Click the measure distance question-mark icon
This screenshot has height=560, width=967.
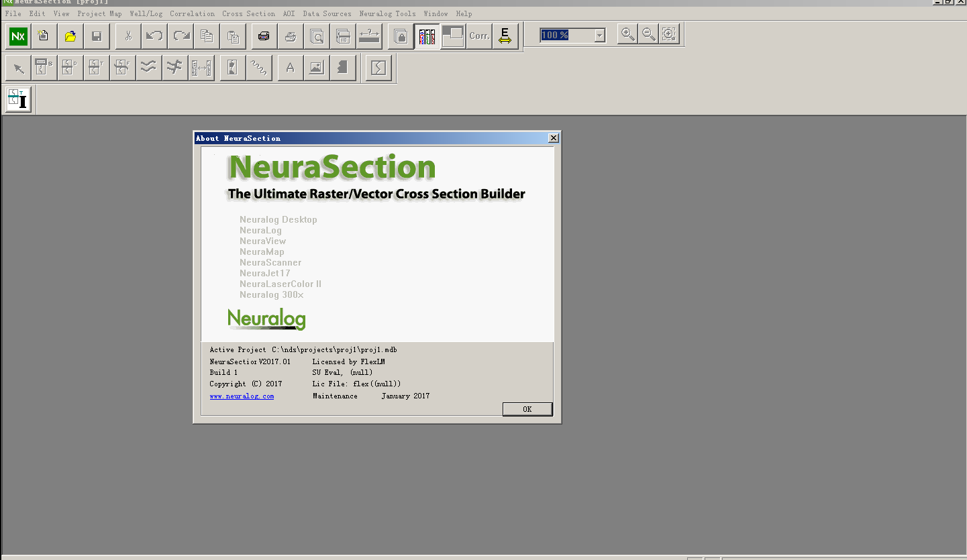click(369, 36)
